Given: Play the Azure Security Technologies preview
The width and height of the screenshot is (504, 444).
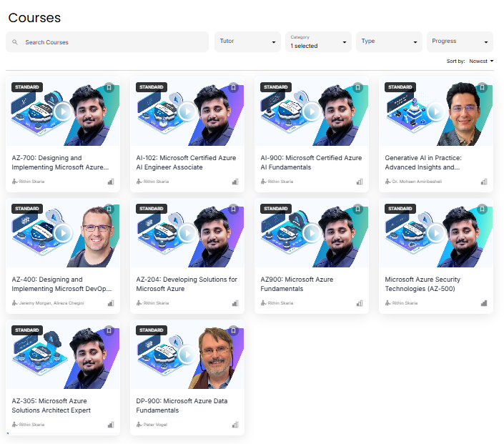Looking at the screenshot, I should [x=436, y=233].
